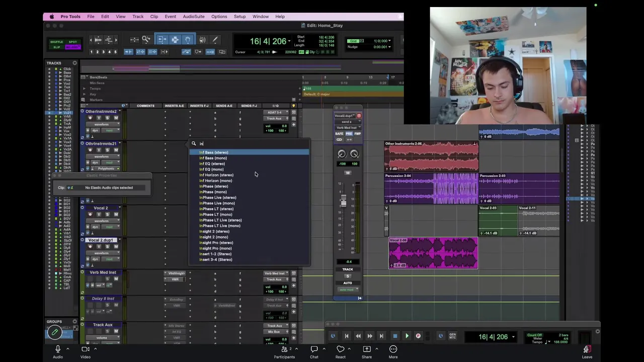Select the Scrubber speaker tool
Viewport: 644px width, 362px height.
[202, 40]
